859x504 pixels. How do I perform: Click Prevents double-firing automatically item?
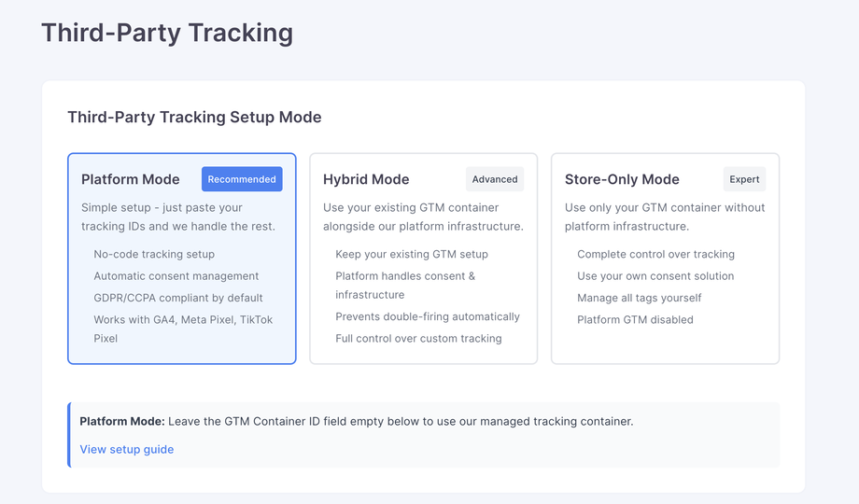point(428,316)
